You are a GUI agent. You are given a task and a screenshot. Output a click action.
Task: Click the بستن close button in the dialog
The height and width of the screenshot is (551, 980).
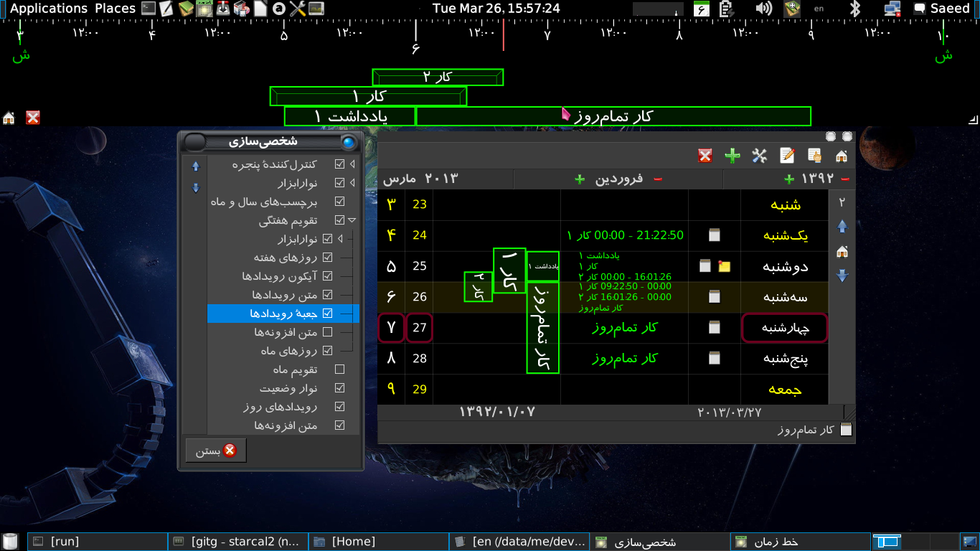(216, 451)
